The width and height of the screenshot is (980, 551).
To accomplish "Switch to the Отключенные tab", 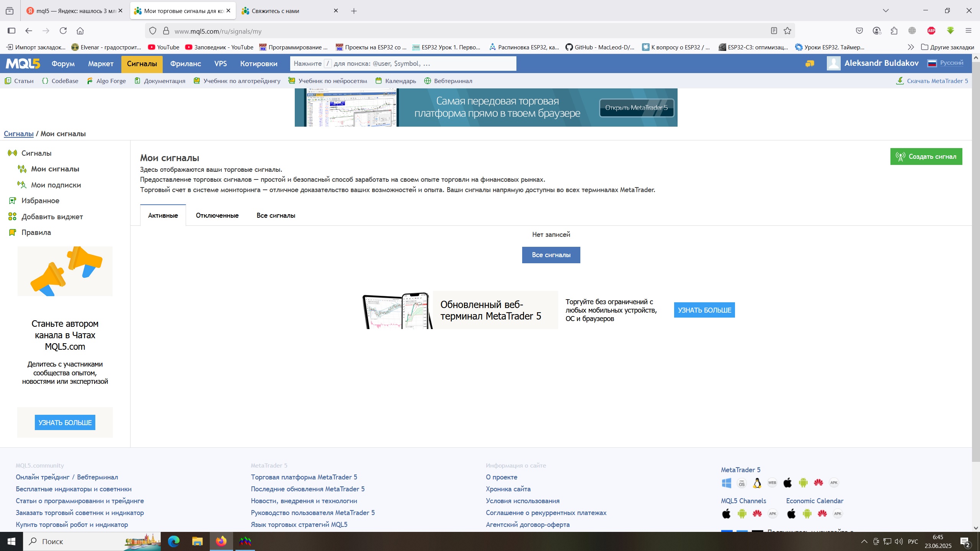I will click(x=217, y=215).
